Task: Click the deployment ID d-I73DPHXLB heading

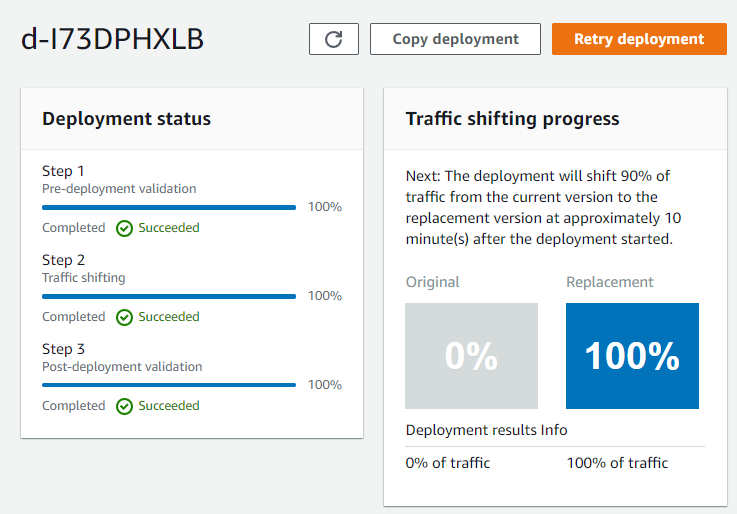Action: [112, 39]
